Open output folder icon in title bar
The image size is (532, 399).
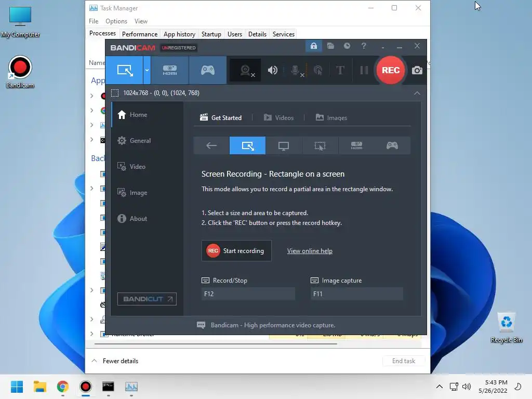[x=330, y=46]
